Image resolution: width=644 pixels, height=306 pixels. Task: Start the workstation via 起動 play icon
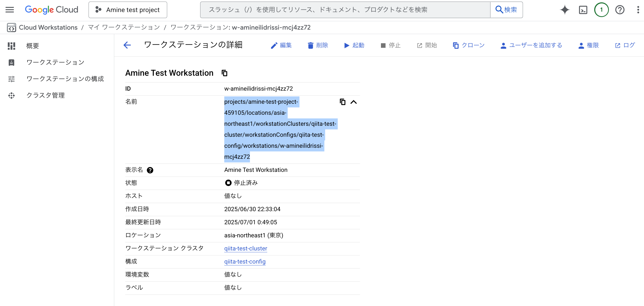point(347,45)
